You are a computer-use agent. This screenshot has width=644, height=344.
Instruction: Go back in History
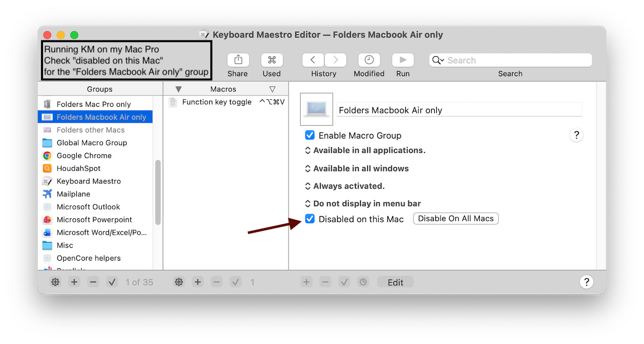313,60
